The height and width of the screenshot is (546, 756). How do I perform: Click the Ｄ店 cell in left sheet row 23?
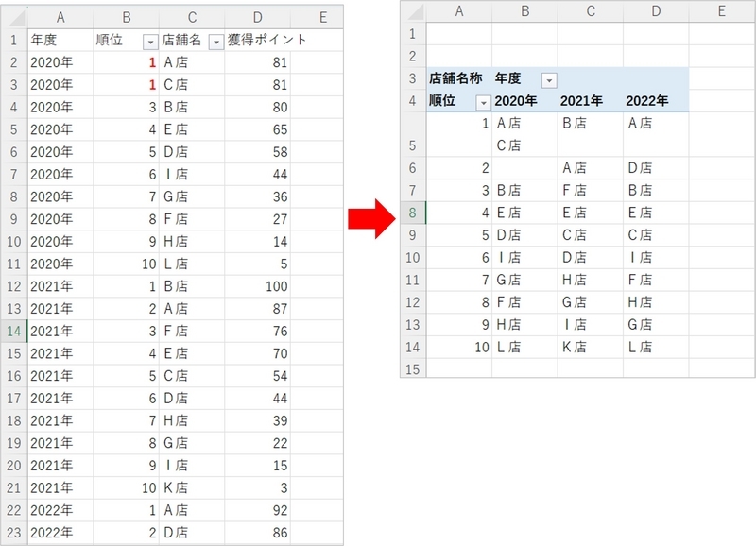192,533
